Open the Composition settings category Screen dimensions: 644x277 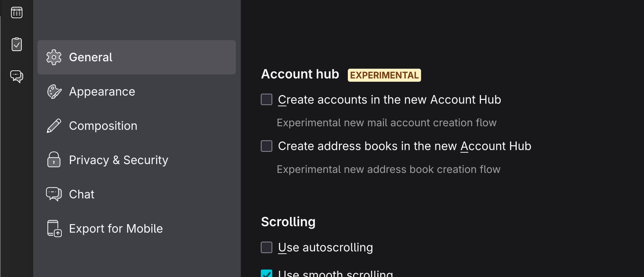pos(103,126)
